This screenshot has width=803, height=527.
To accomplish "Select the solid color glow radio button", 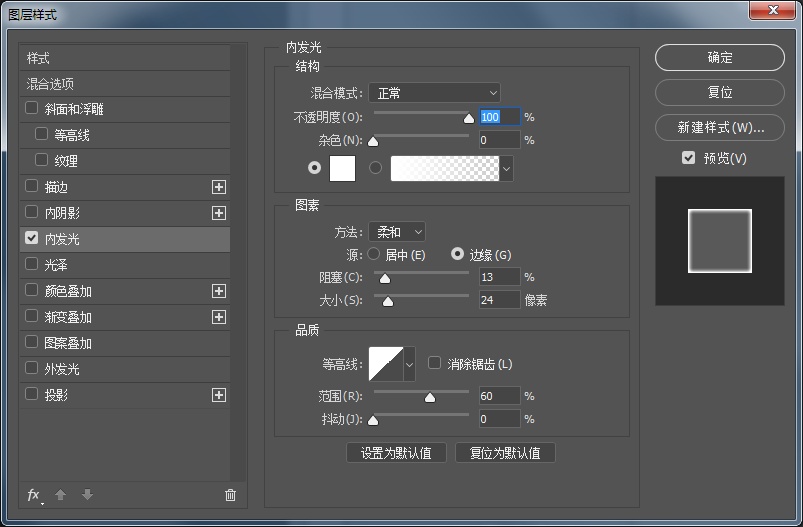I will pyautogui.click(x=314, y=167).
